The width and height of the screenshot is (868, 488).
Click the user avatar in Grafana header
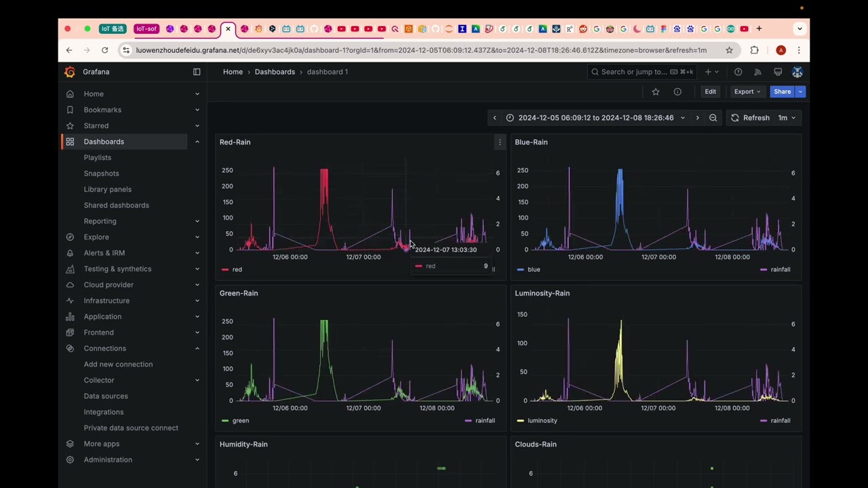click(x=797, y=72)
